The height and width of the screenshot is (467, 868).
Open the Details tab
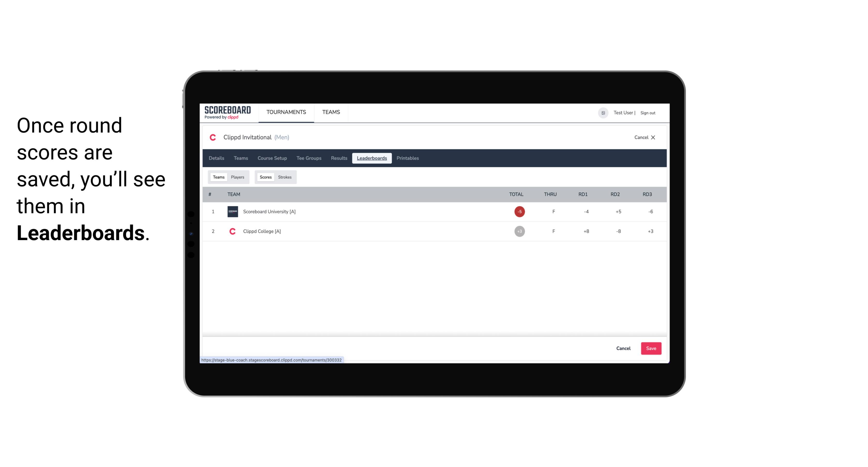pyautogui.click(x=216, y=158)
